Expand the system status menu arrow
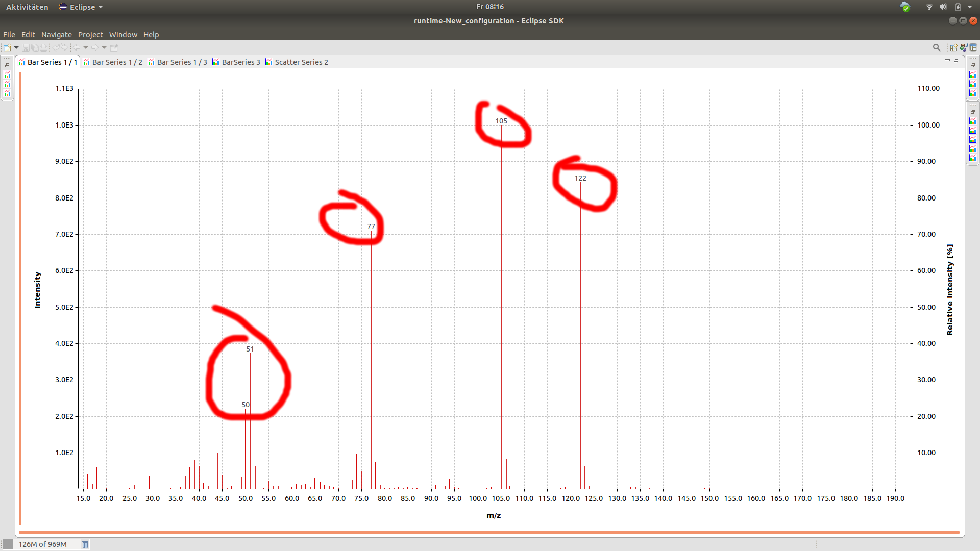 [x=970, y=7]
